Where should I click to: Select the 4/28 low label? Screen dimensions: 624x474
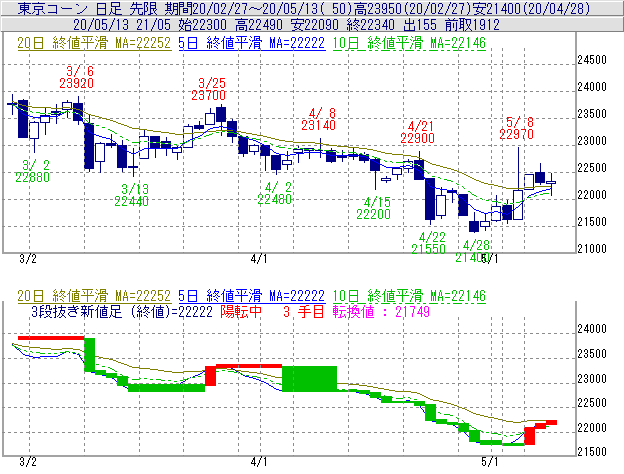tap(473, 251)
